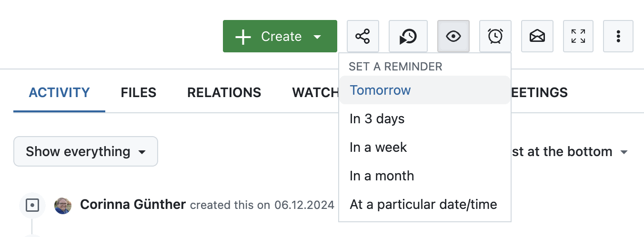Screen dimensions: 644x237
Task: Click the open envelope mark-read icon
Action: click(537, 36)
